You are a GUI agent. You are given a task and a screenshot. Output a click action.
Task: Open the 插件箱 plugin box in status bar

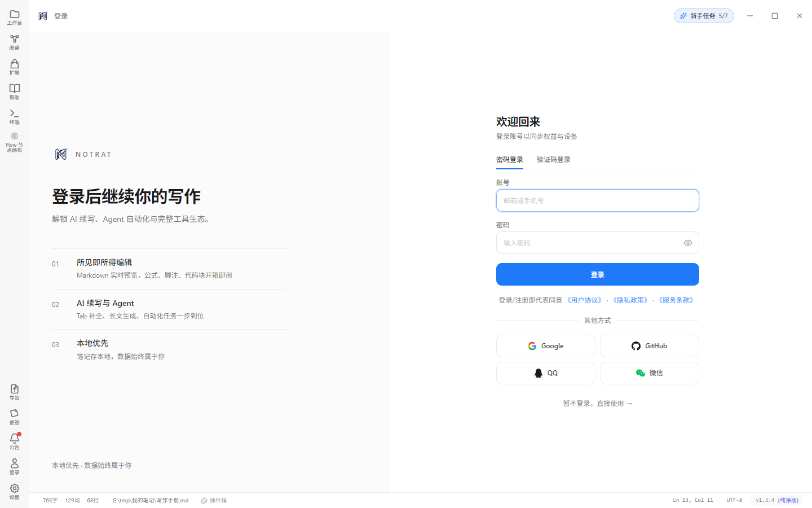(214, 500)
